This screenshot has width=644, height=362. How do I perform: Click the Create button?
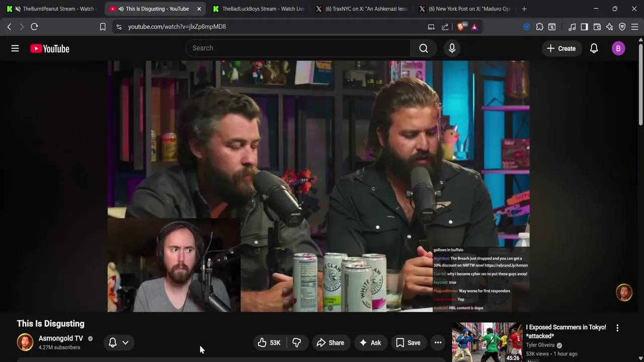coord(561,48)
